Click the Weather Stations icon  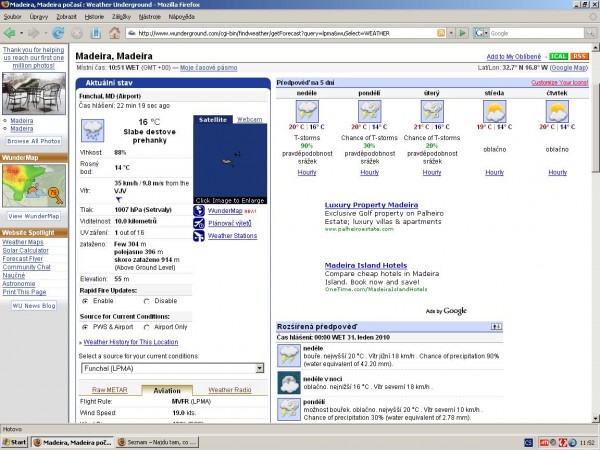tap(199, 236)
